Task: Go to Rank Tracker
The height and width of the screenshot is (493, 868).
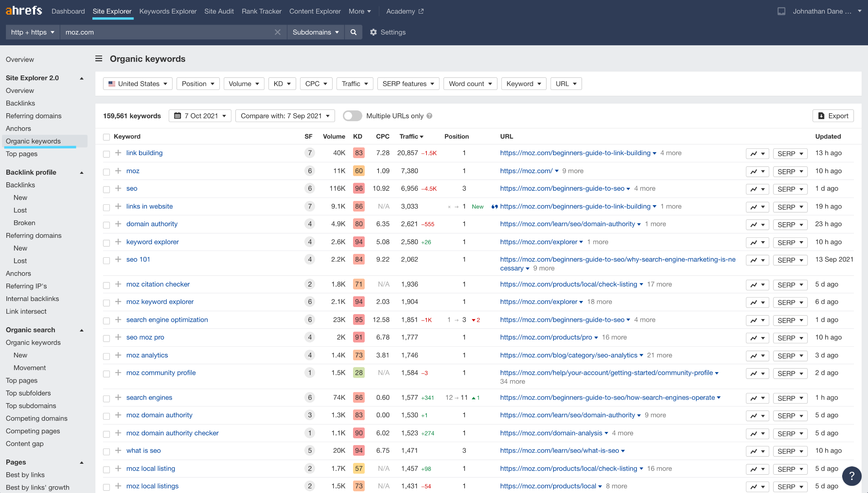Action: click(x=262, y=11)
